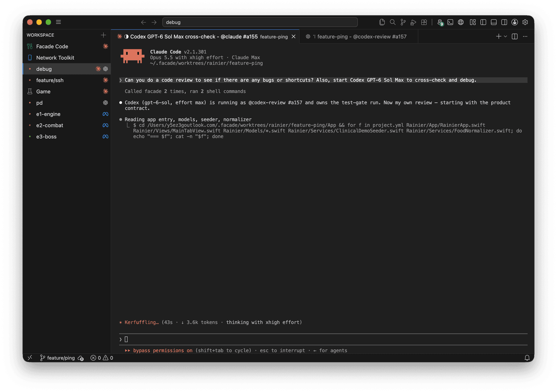Open Run and Debug bug-play icon
This screenshot has width=557, height=392.
(413, 22)
